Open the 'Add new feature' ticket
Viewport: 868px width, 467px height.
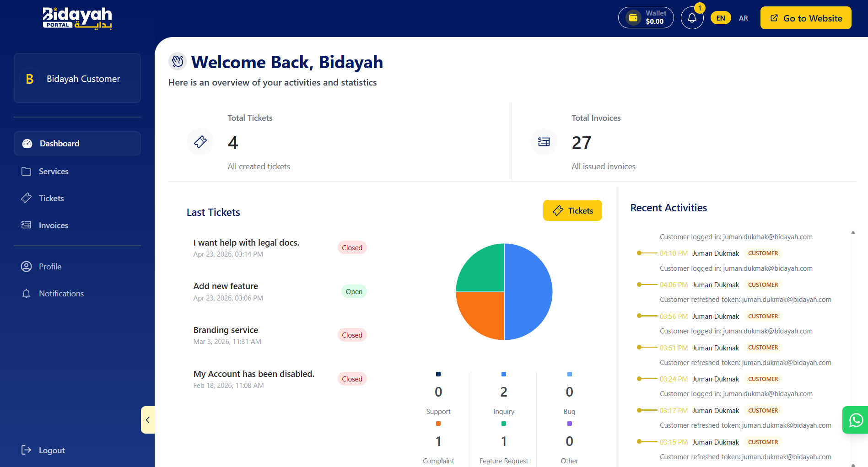(x=225, y=286)
